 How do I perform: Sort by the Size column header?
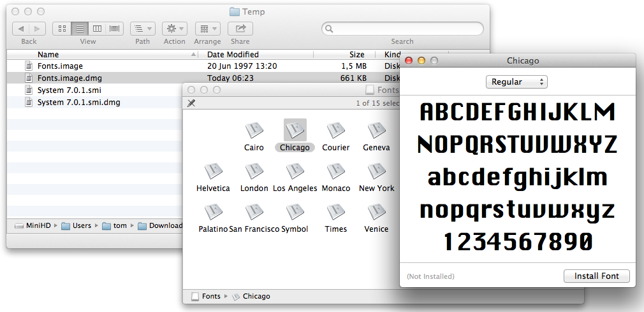click(x=344, y=55)
